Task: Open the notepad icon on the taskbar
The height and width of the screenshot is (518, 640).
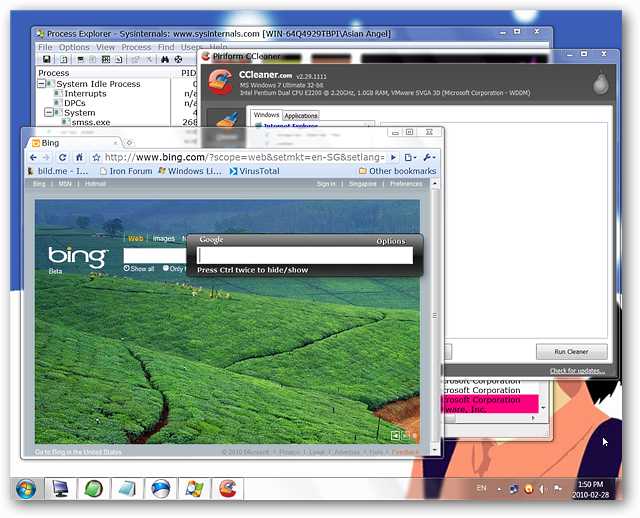Action: coord(127,489)
